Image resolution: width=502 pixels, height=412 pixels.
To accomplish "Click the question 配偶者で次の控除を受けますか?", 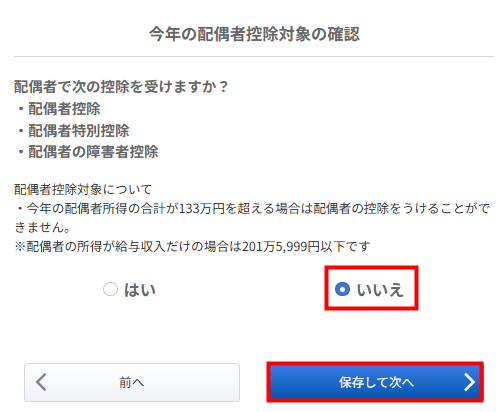I will (121, 87).
